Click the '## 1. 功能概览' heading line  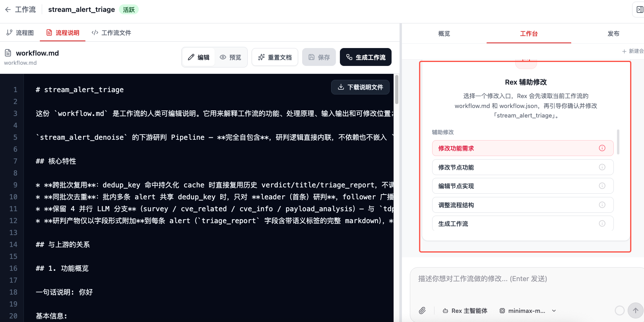(x=62, y=268)
